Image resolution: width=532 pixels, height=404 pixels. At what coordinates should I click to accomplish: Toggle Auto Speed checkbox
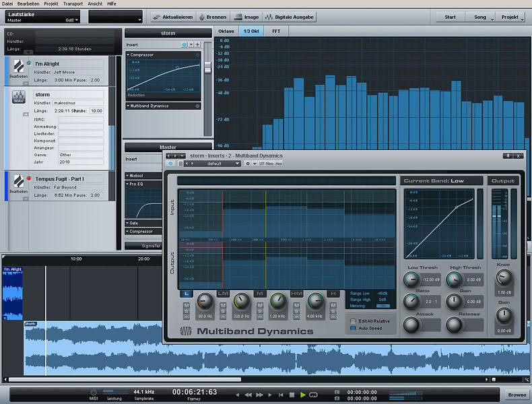tap(353, 328)
